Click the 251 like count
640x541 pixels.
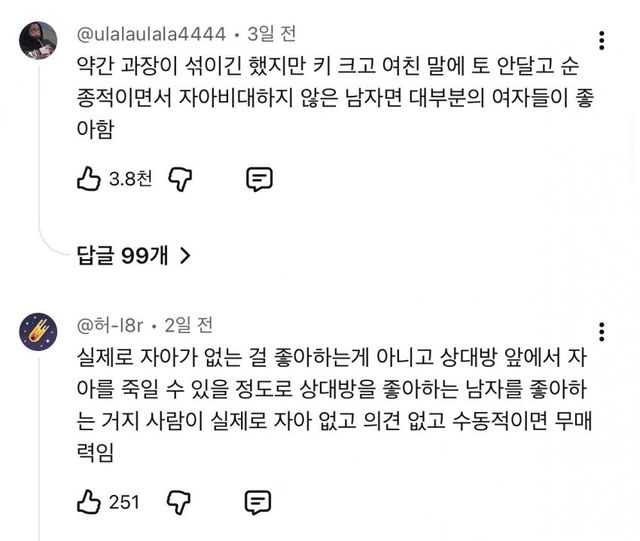click(125, 502)
